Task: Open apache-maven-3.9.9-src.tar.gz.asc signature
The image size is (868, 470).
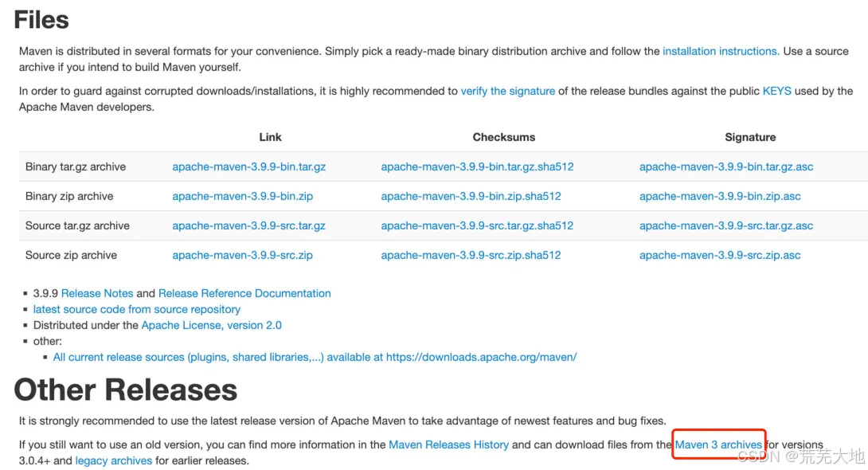Action: [x=726, y=225]
